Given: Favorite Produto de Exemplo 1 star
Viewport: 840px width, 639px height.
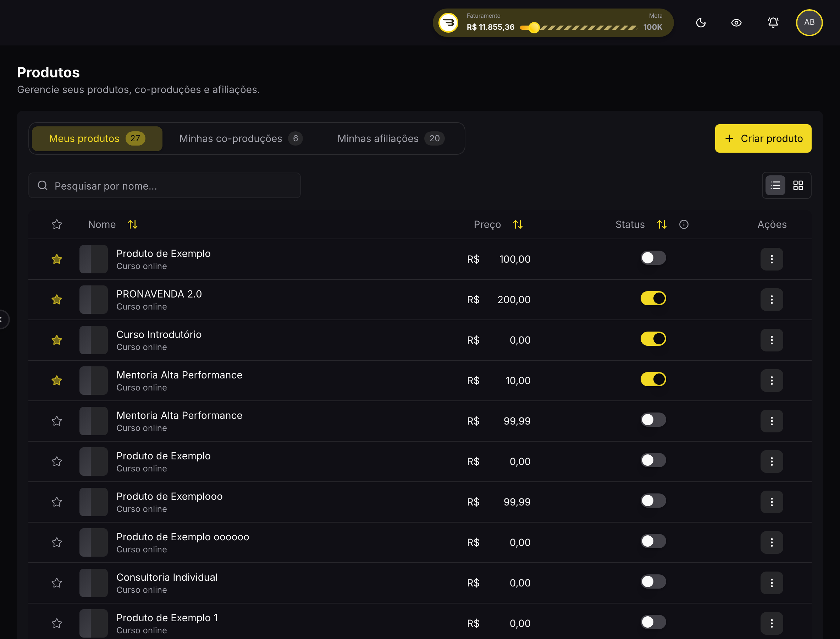Looking at the screenshot, I should (x=57, y=623).
